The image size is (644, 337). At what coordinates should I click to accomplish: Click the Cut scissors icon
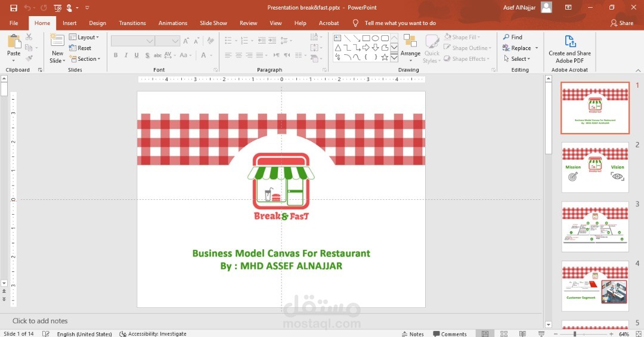(x=29, y=37)
